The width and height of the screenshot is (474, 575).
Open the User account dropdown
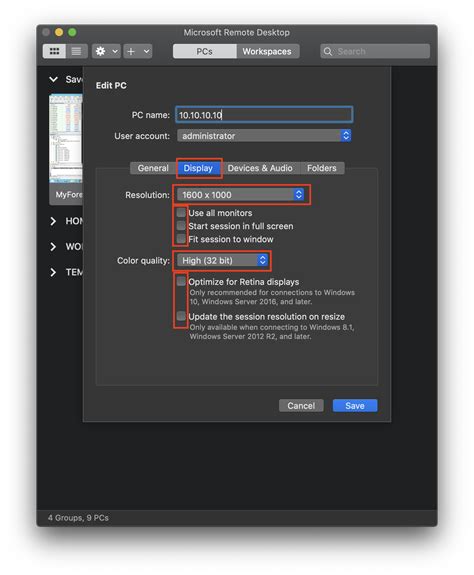(264, 136)
